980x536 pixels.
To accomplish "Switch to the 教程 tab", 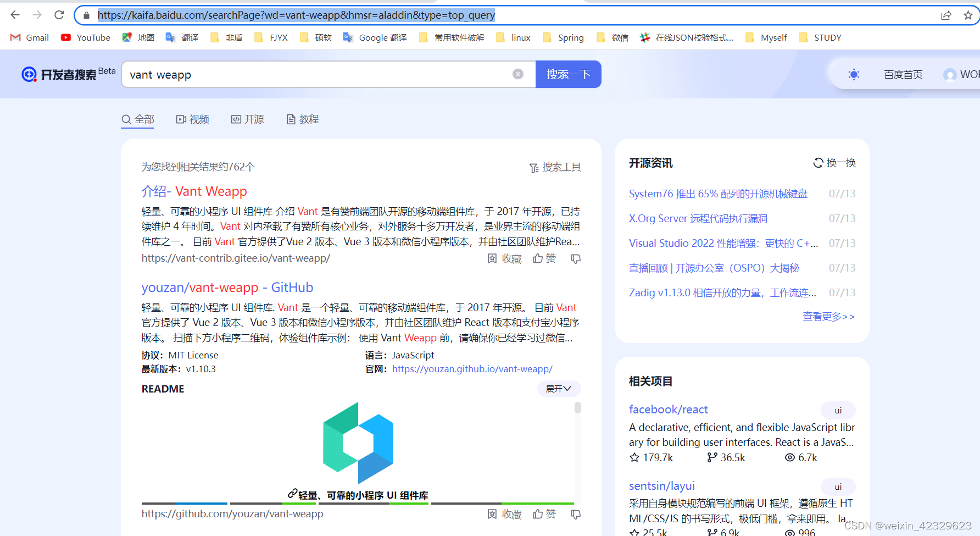I will 303,119.
